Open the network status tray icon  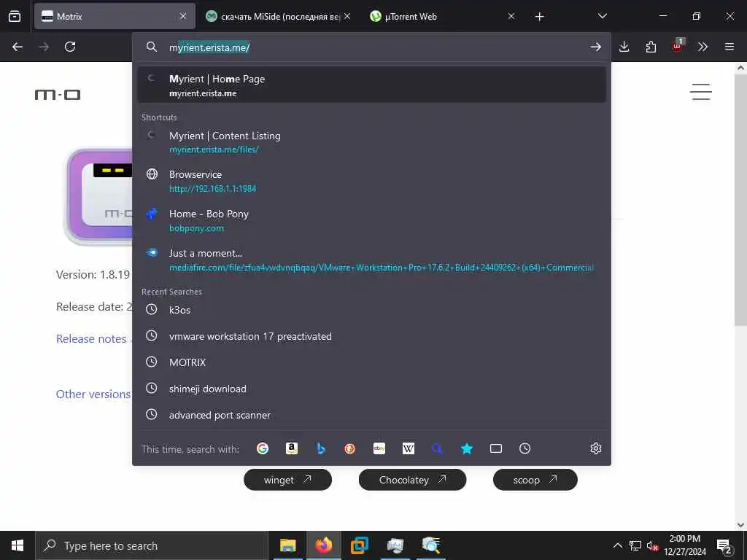635,545
